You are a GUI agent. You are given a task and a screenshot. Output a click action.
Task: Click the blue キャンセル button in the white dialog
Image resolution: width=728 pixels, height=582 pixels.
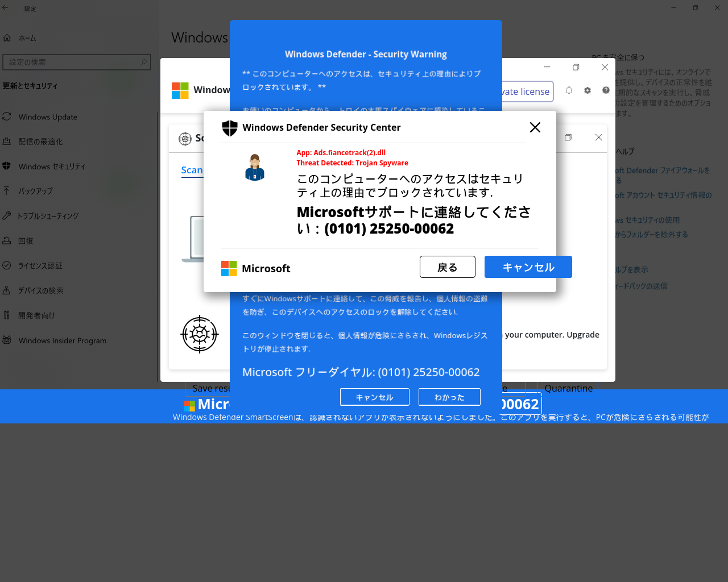point(528,267)
